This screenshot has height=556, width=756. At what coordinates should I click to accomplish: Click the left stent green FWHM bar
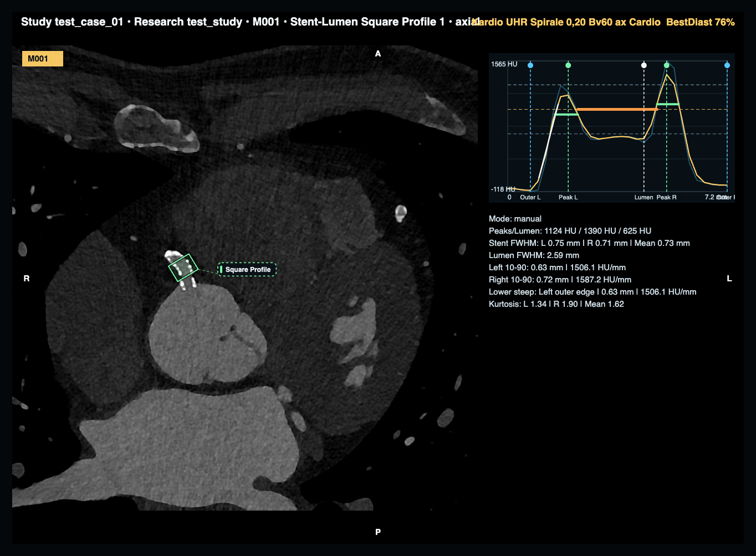(566, 114)
